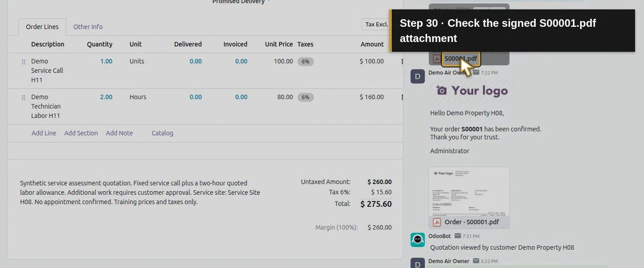This screenshot has width=644, height=268.
Task: Click the bold S00001 order reference in email
Action: click(x=472, y=129)
